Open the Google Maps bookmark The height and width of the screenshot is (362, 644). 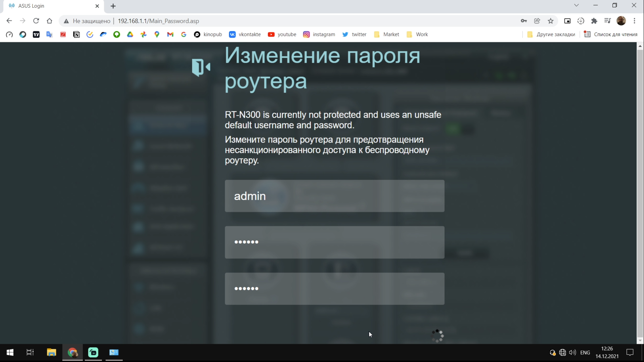click(x=157, y=34)
